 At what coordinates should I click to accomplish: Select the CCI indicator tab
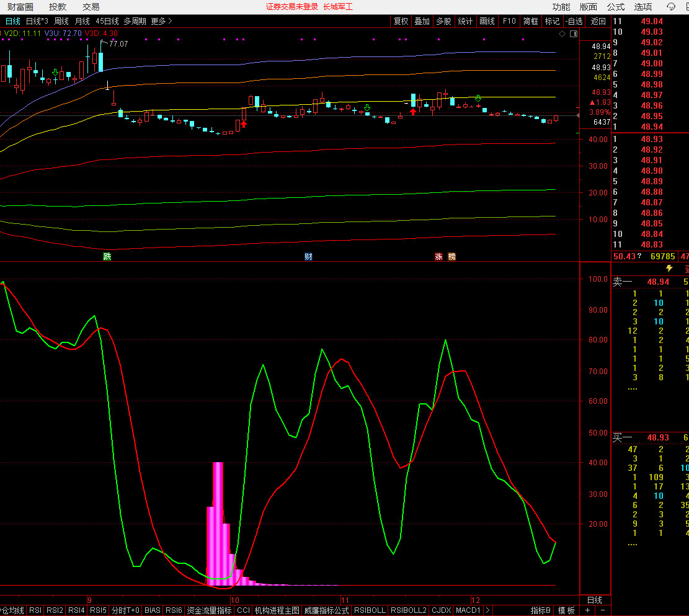244,610
